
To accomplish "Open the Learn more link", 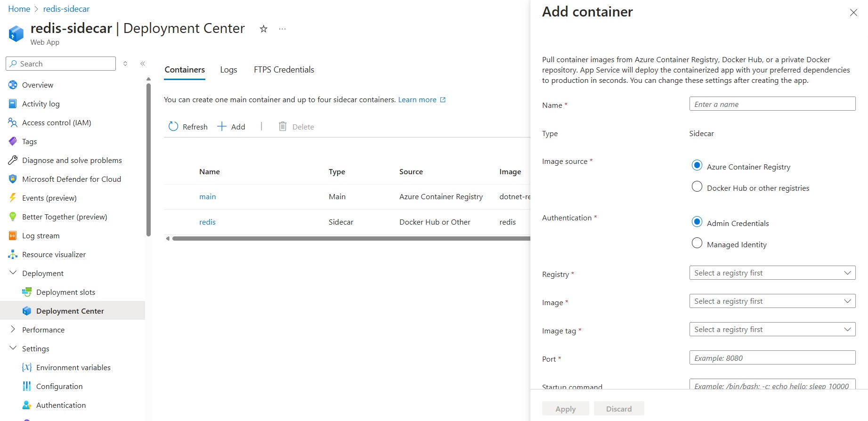I will [417, 100].
